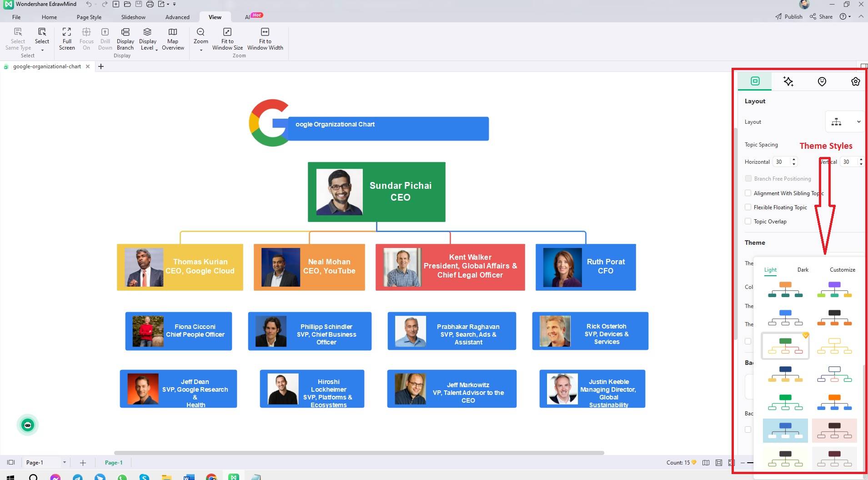868x480 pixels.
Task: Choose the yellow outline theme thumbnail
Action: tap(834, 346)
